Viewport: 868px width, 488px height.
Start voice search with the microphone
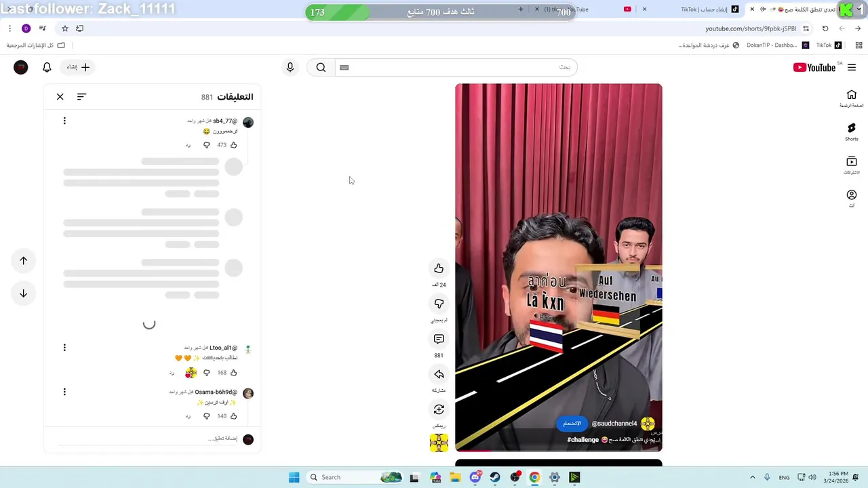tap(290, 67)
